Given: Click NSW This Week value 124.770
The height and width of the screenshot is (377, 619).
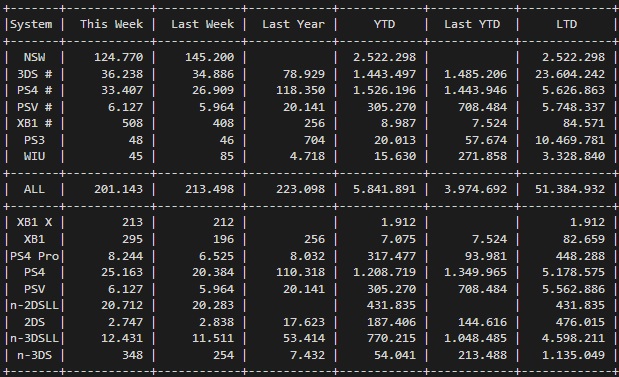Looking at the screenshot, I should click(x=118, y=57).
